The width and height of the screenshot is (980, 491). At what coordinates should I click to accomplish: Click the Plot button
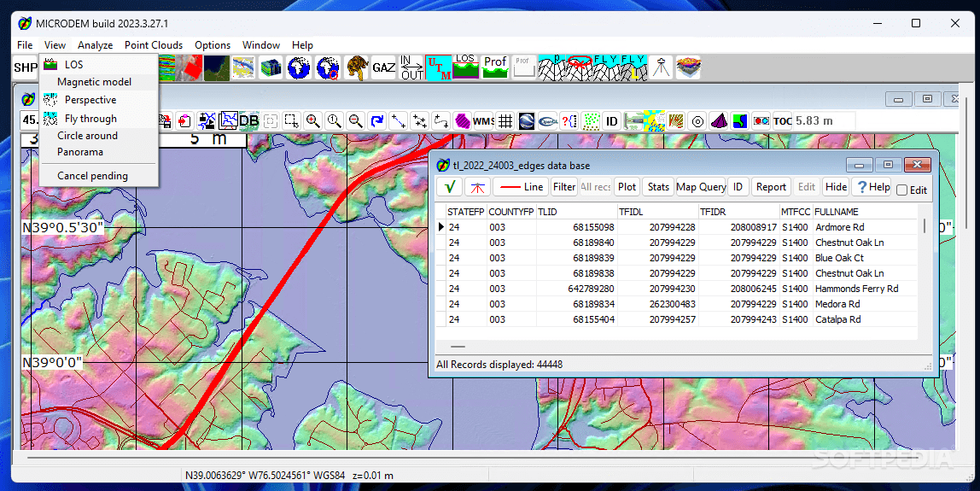pyautogui.click(x=627, y=186)
